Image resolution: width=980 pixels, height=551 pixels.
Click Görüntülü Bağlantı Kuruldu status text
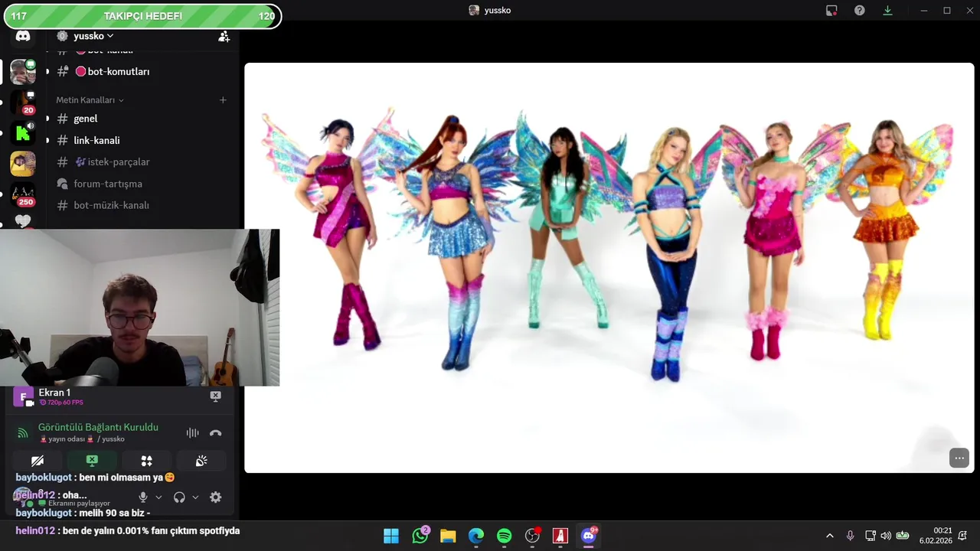[x=98, y=427]
